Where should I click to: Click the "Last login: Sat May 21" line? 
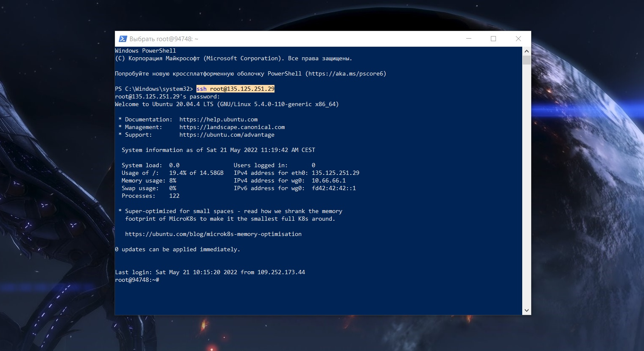pyautogui.click(x=210, y=272)
